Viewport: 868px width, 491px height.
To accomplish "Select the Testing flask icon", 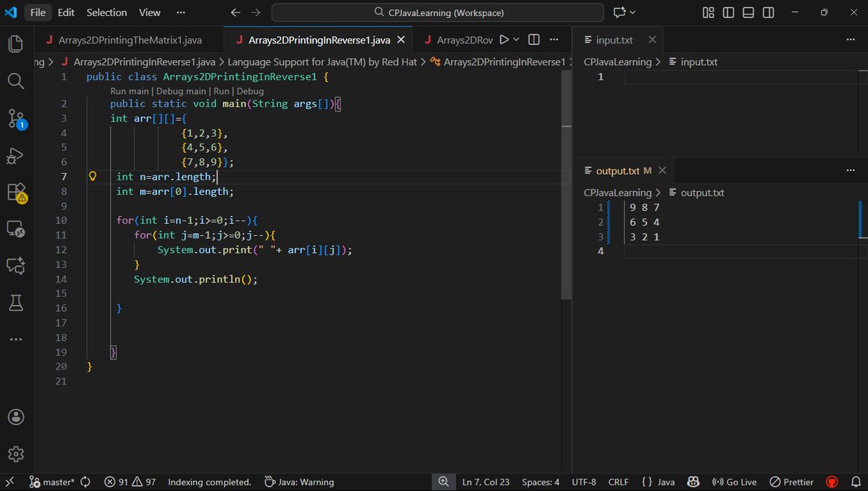I will click(16, 303).
